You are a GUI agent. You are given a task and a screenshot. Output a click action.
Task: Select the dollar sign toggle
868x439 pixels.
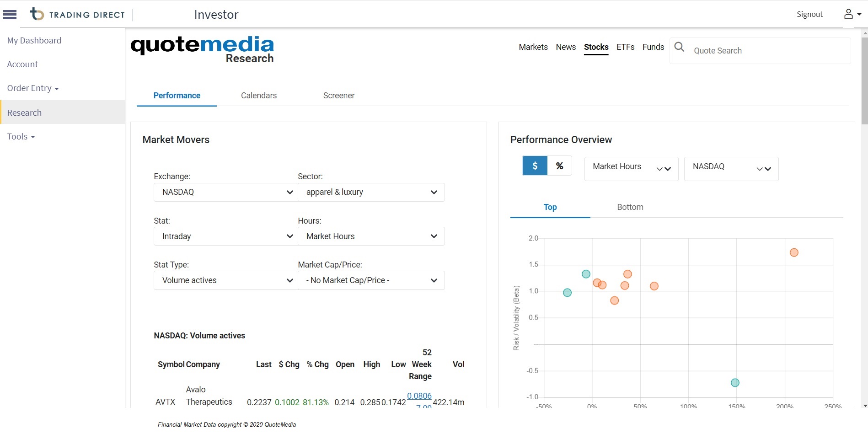point(535,166)
